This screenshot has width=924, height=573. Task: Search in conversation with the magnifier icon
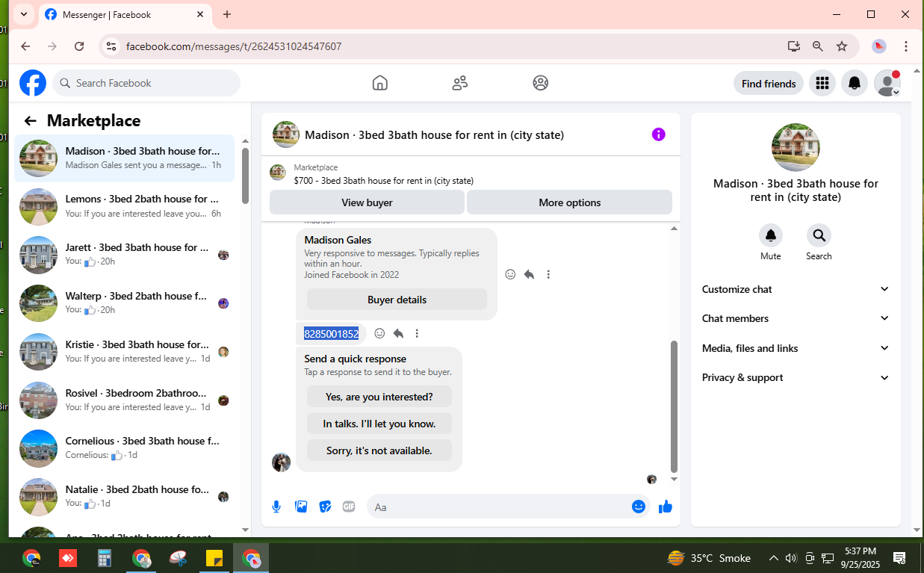(x=819, y=235)
